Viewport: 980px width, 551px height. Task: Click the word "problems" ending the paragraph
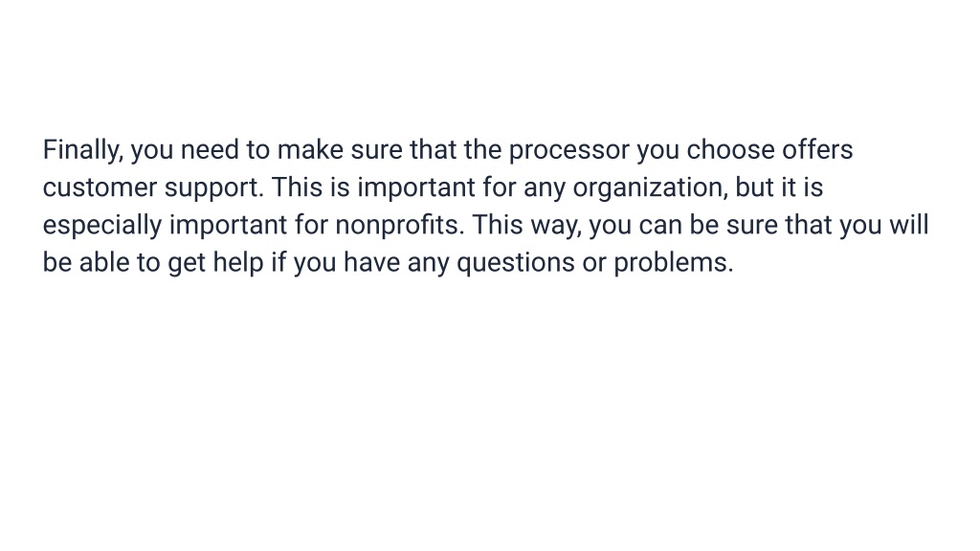670,263
